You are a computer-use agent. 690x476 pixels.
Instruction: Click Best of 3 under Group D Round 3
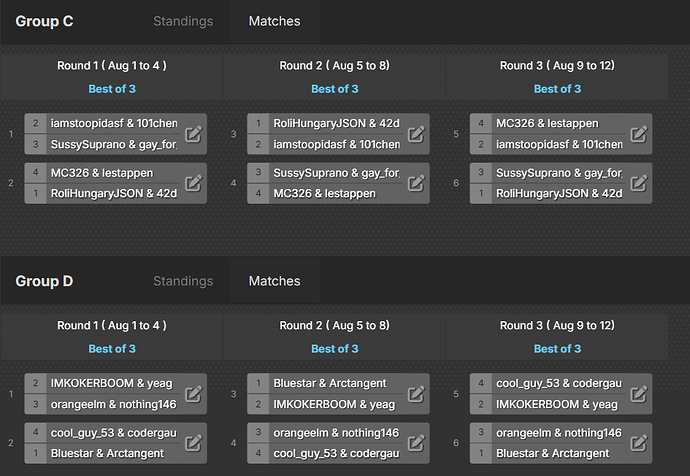pos(558,349)
